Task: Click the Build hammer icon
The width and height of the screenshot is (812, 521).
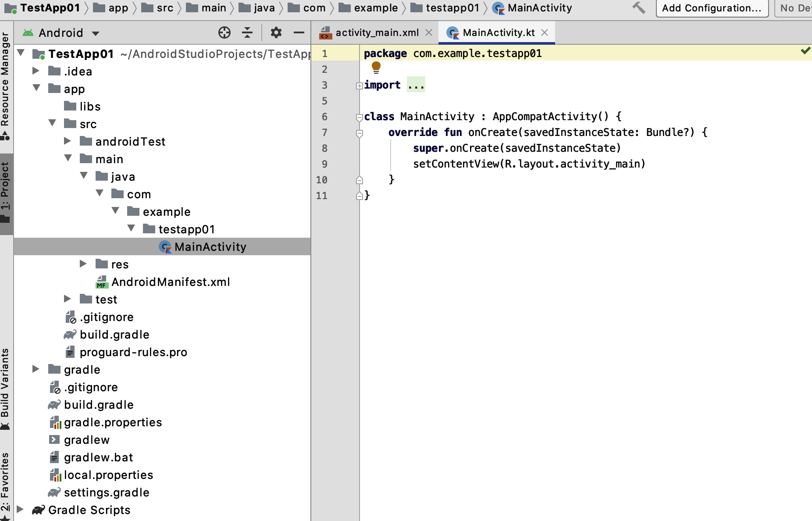Action: [x=639, y=7]
